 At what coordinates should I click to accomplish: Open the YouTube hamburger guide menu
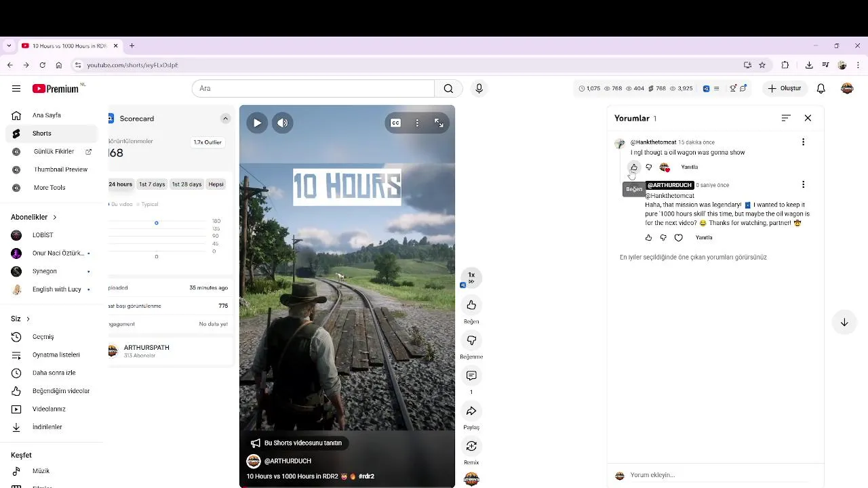(x=16, y=89)
